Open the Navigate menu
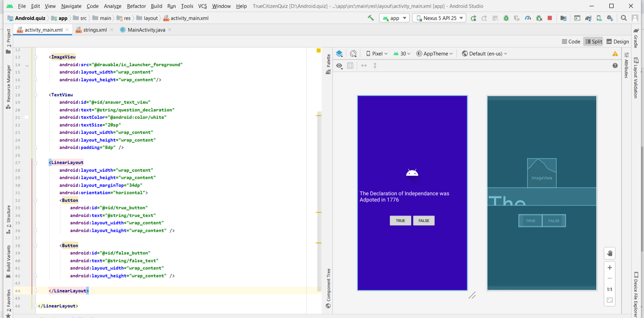Image resolution: width=644 pixels, height=318 pixels. pos(71,6)
